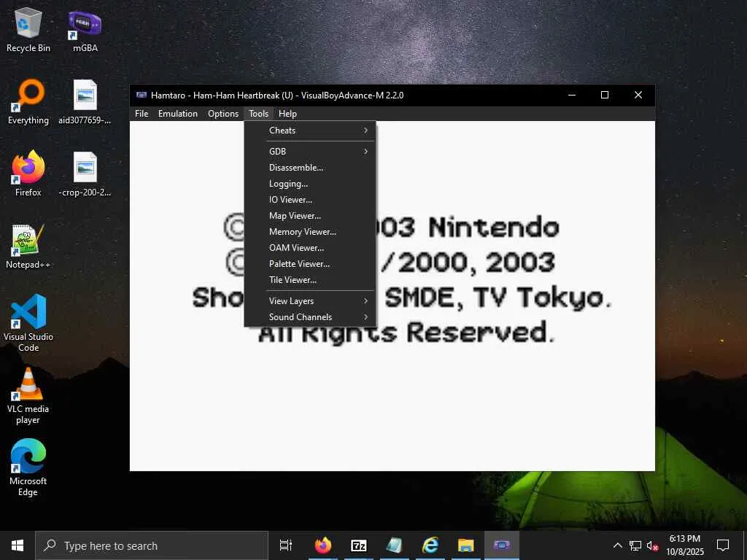Image resolution: width=747 pixels, height=560 pixels.
Task: Expand the Sound Channels submenu
Action: tap(309, 316)
